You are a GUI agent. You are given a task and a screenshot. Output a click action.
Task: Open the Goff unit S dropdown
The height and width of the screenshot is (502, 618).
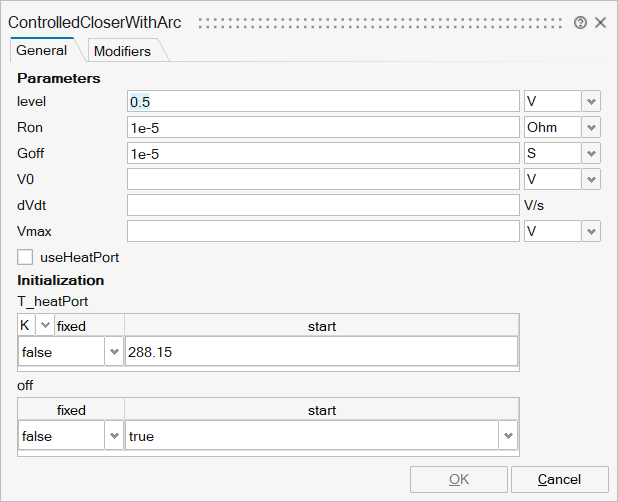591,153
